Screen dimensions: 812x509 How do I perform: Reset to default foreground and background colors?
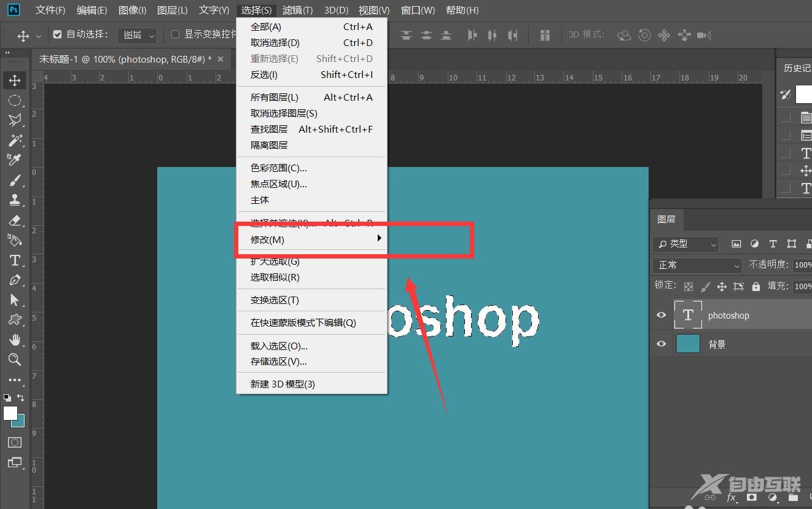7,398
